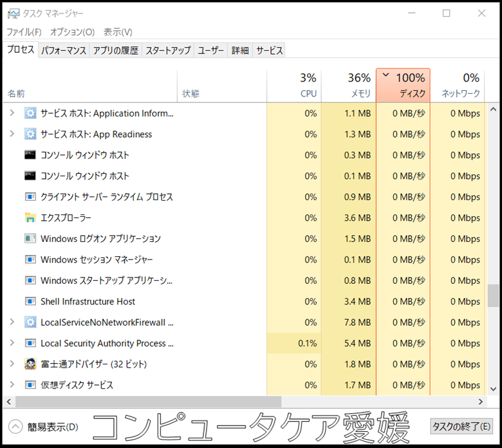Minimize the Task Manager window
Viewport: 502px width, 448px height.
[412, 13]
